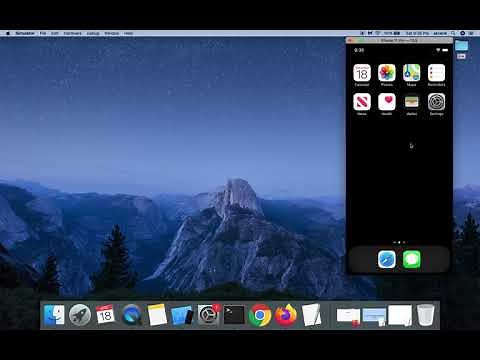Launch QuickTime Player from the Dock

(131, 315)
